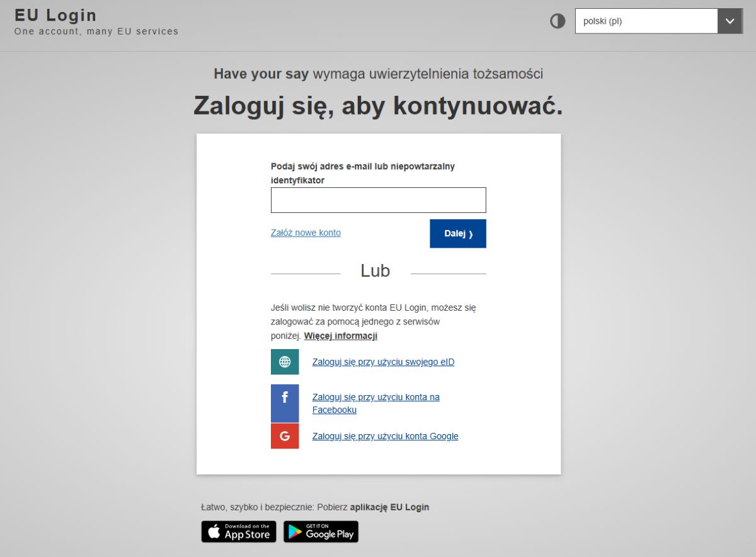Log in using Facebook account link
Screen dimensions: 756x557
tap(376, 403)
